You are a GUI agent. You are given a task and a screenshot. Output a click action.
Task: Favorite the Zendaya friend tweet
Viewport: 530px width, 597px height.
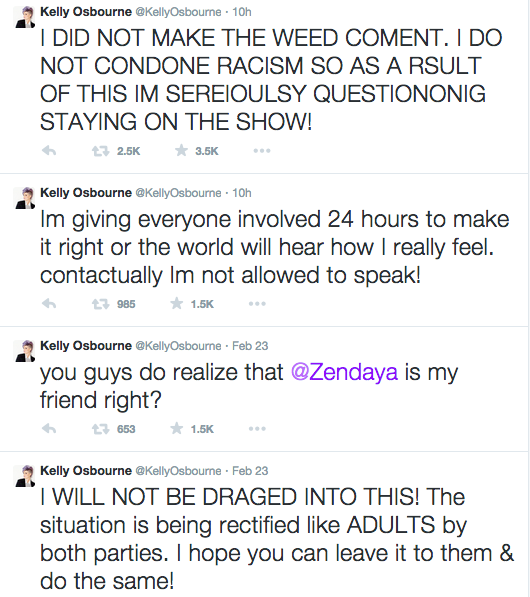[177, 428]
